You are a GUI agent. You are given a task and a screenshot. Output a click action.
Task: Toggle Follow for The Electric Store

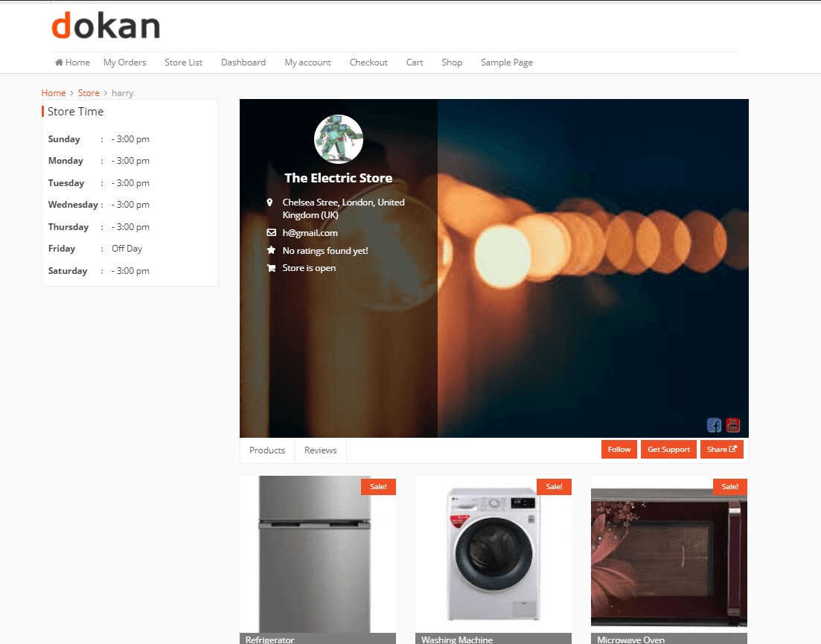point(619,449)
